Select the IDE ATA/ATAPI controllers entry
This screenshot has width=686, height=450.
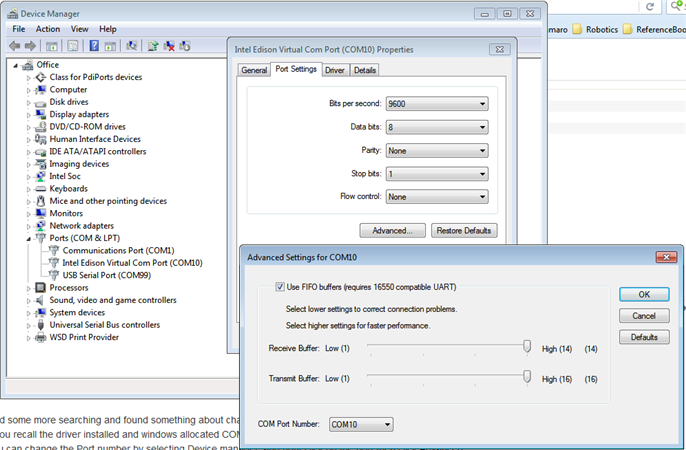tap(98, 151)
